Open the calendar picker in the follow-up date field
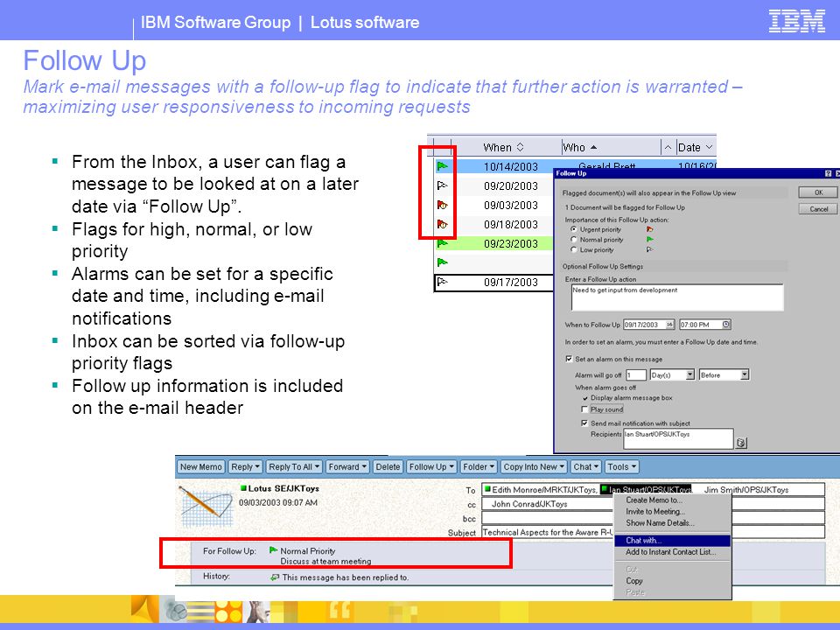Screen dimensions: 840x630 tap(669, 325)
